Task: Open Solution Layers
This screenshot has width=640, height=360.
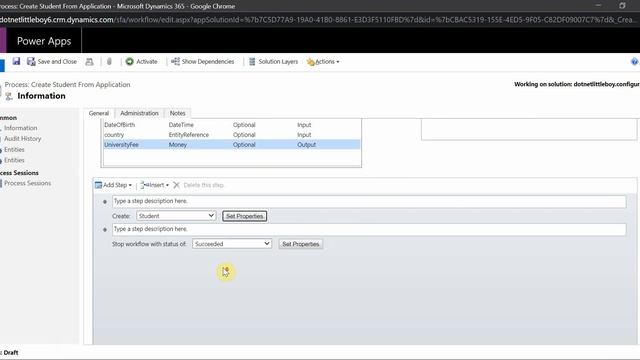Action: [273, 62]
